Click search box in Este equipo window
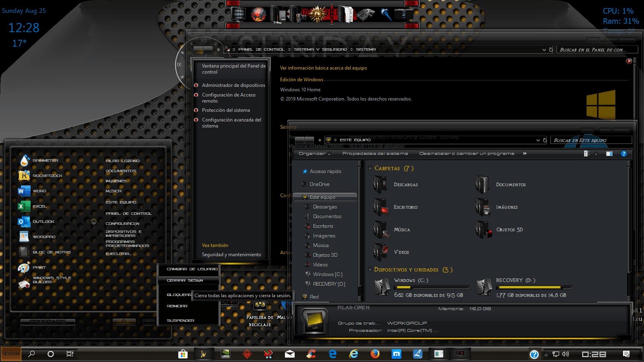The width and height of the screenshot is (644, 362). point(591,140)
